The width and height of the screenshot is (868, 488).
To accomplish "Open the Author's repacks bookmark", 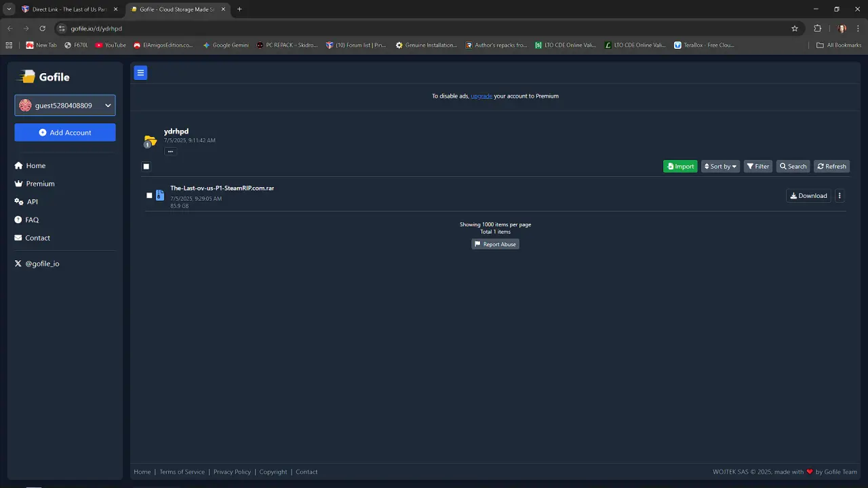I will [x=496, y=45].
